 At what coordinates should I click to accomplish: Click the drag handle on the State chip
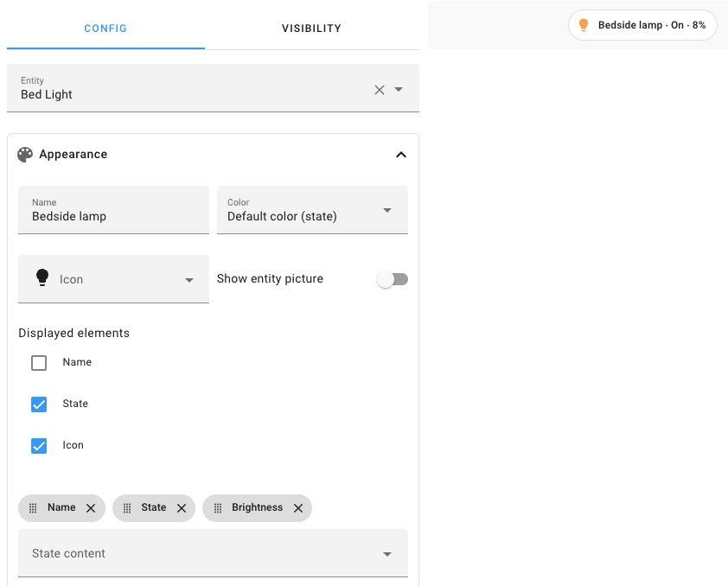click(x=125, y=508)
